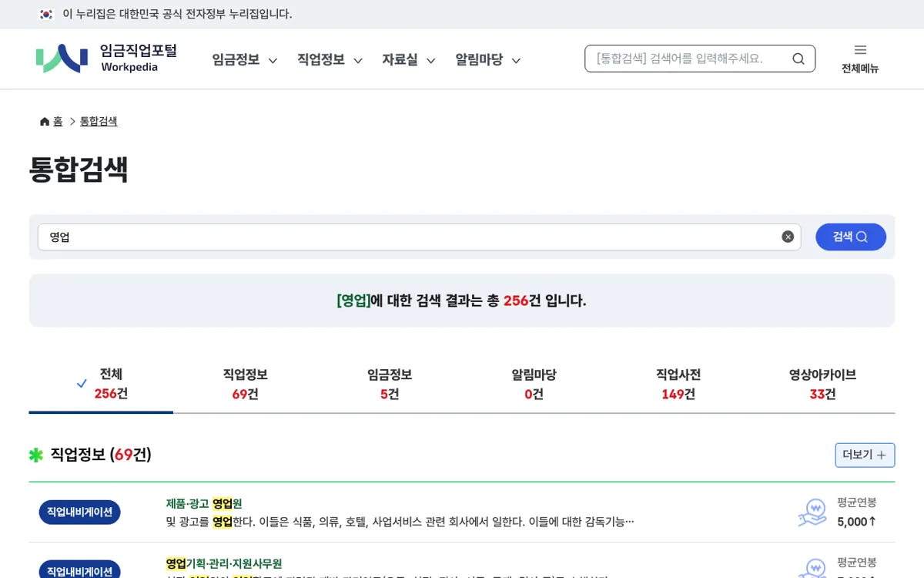Click the Korean flag icon
The width and height of the screenshot is (924, 578).
[x=46, y=14]
